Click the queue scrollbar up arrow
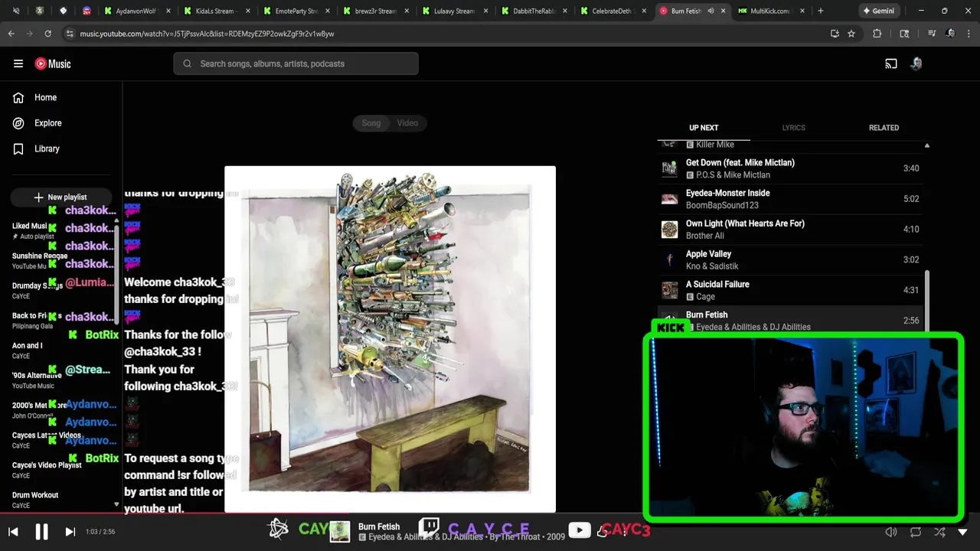980x551 pixels. tap(926, 145)
